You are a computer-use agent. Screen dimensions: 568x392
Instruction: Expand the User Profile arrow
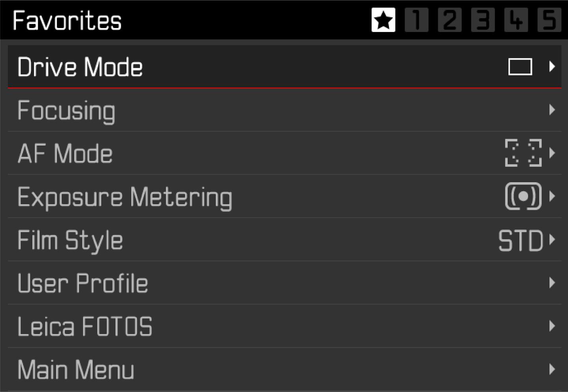[552, 283]
